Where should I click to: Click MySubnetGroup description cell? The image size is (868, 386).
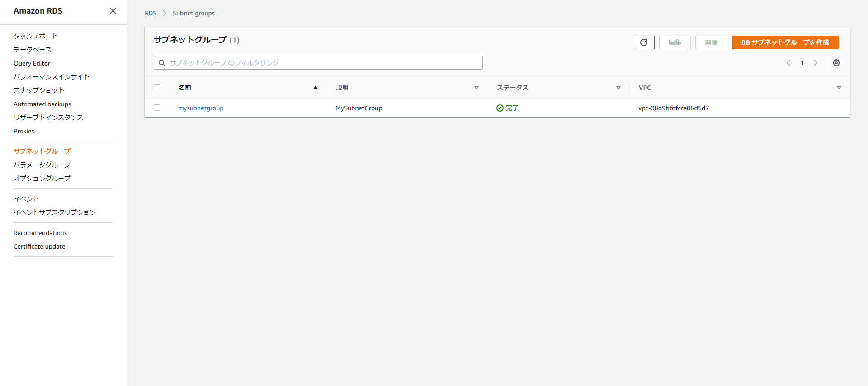[359, 108]
